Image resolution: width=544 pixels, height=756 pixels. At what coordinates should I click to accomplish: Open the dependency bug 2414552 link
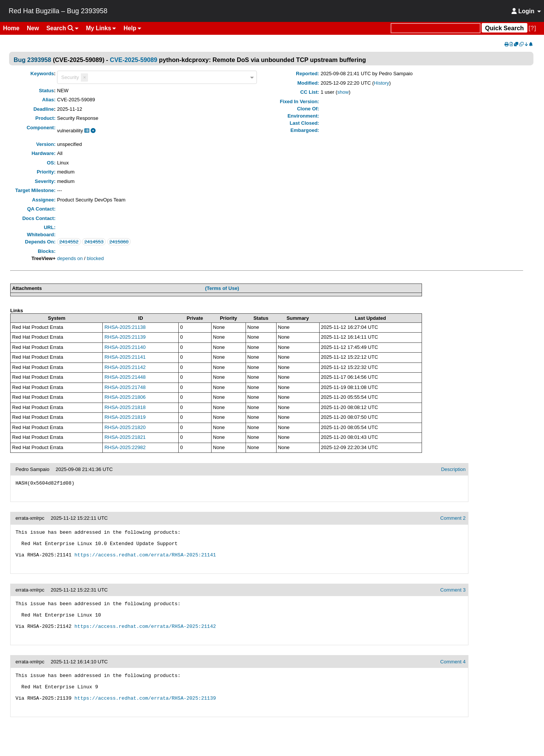pos(69,242)
